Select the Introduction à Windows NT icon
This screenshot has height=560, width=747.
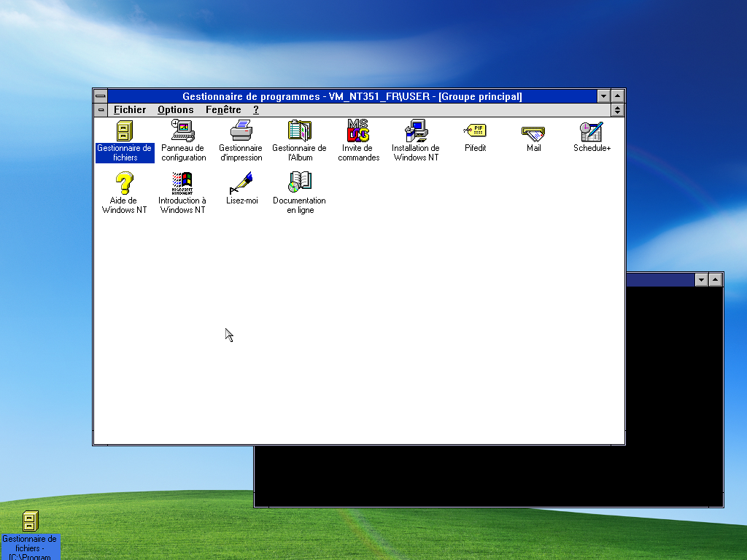click(x=182, y=183)
